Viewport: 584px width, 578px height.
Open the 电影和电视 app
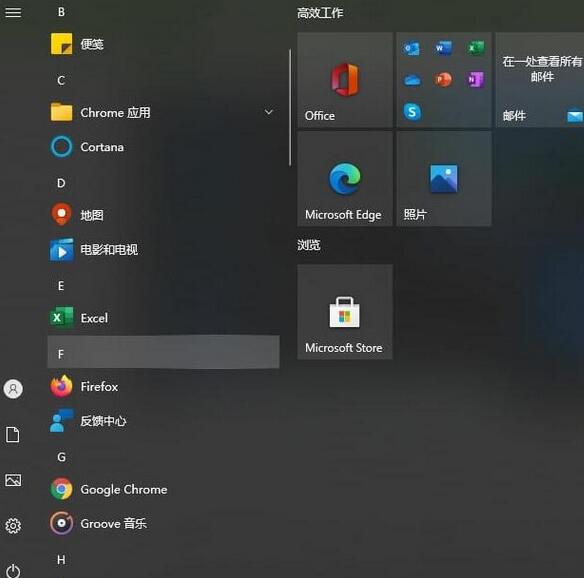(163, 249)
